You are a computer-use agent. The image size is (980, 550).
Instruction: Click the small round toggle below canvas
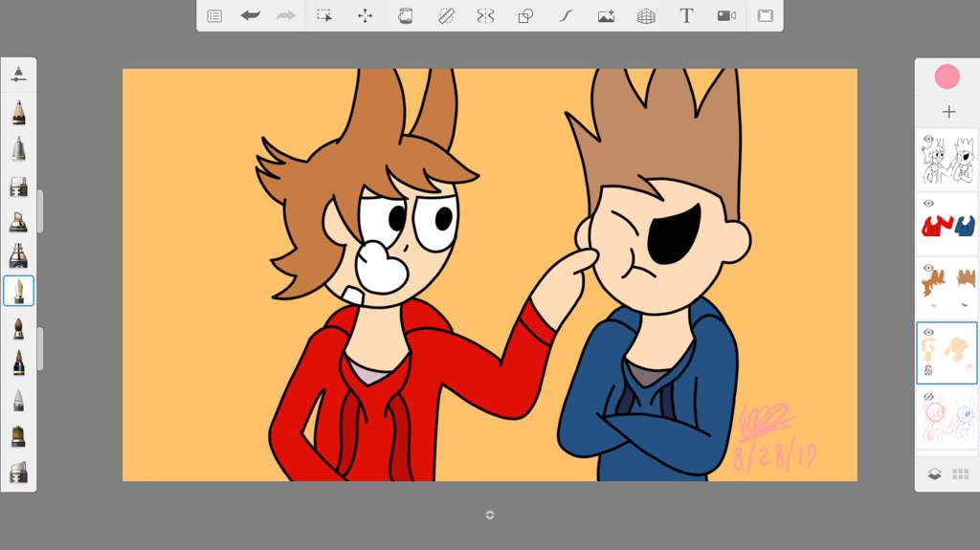coord(490,515)
